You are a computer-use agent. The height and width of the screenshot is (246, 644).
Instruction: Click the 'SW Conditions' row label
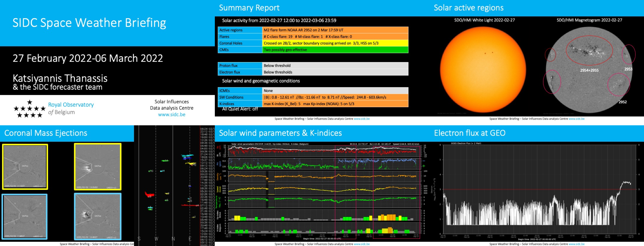pyautogui.click(x=240, y=97)
